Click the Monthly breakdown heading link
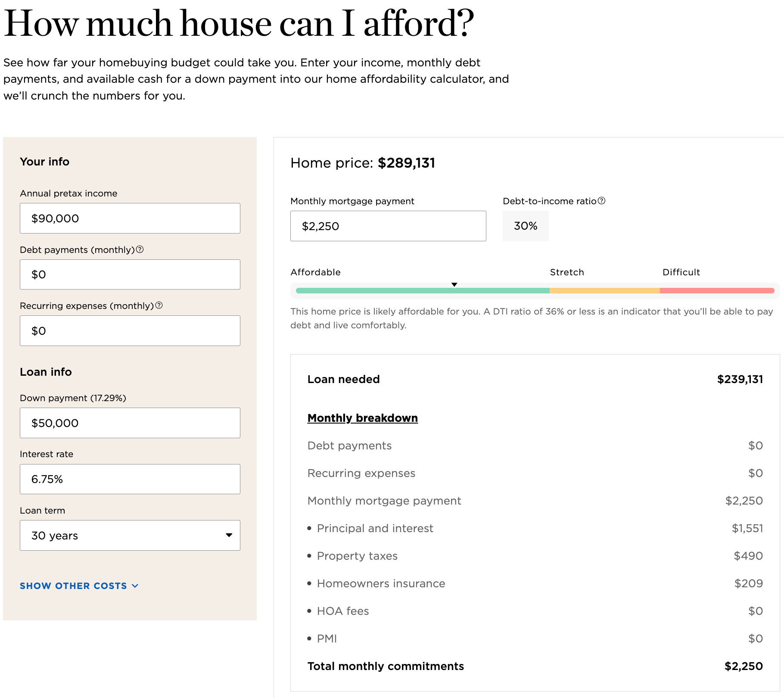784x698 pixels. tap(363, 418)
